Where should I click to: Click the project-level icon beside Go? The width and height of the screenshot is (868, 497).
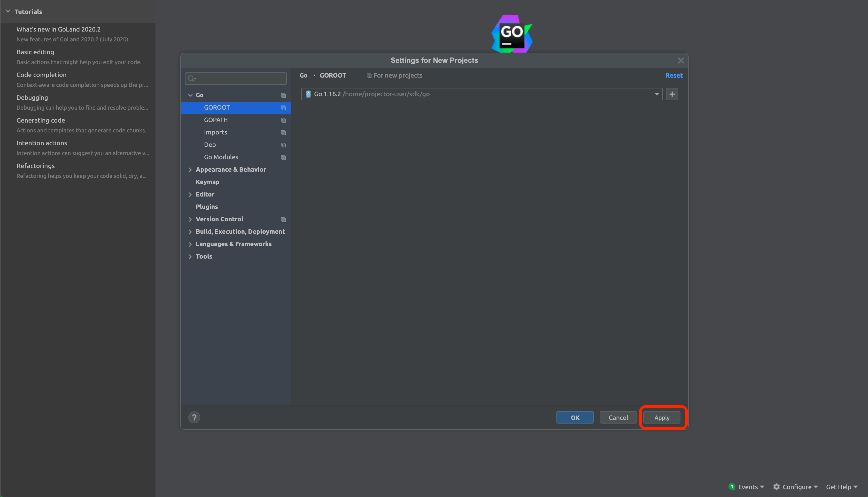pyautogui.click(x=283, y=95)
